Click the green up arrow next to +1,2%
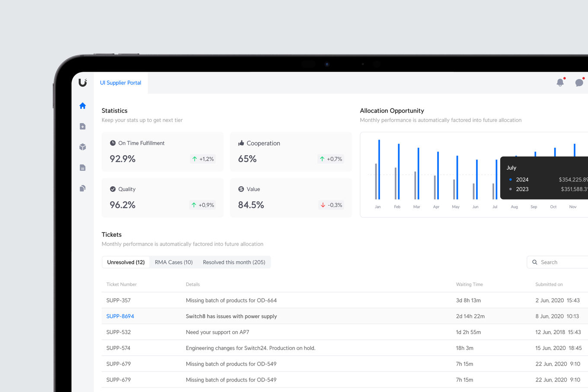 (x=195, y=159)
